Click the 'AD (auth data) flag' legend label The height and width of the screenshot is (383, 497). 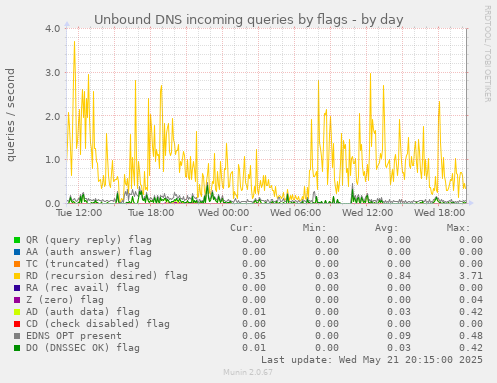click(83, 312)
